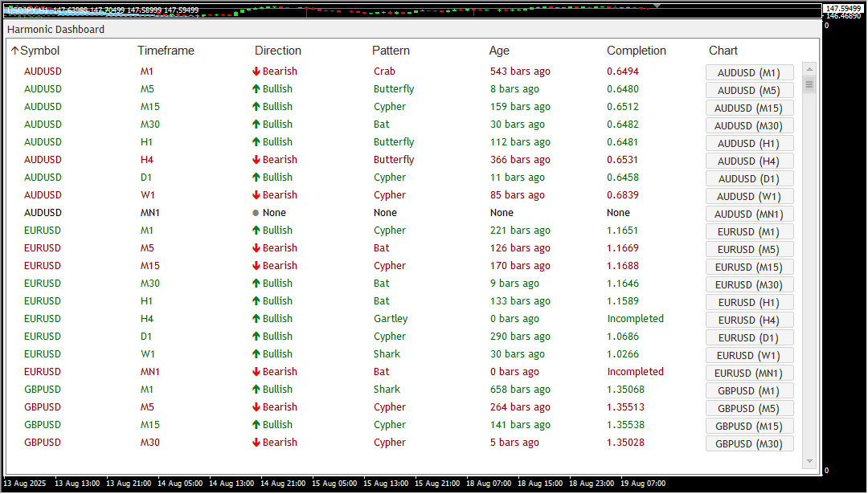Click the 0.6839 completion value
Viewport: 868px width, 494px height.
(623, 195)
